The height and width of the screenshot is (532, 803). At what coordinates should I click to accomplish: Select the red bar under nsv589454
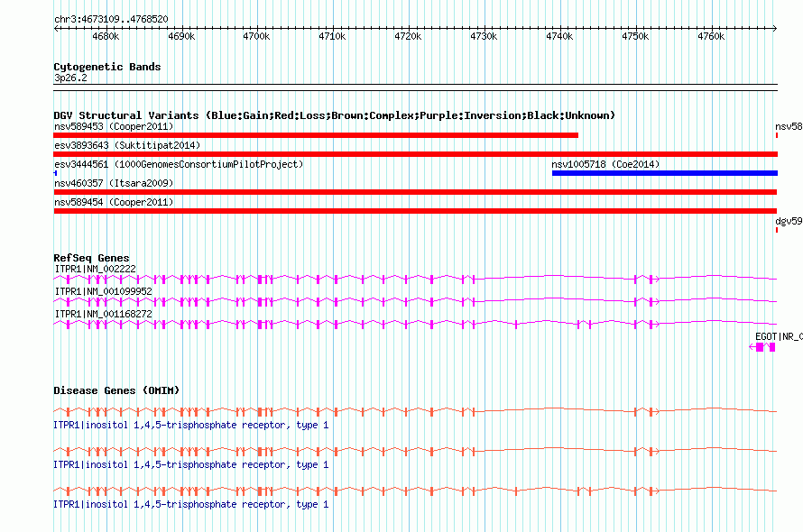click(415, 211)
